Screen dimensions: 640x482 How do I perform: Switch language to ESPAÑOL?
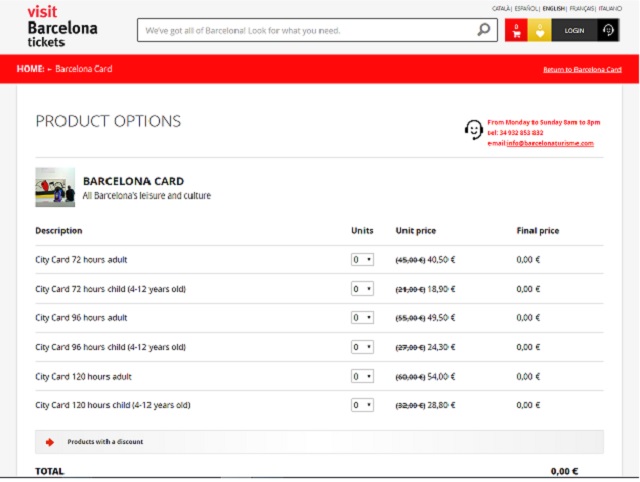(527, 9)
